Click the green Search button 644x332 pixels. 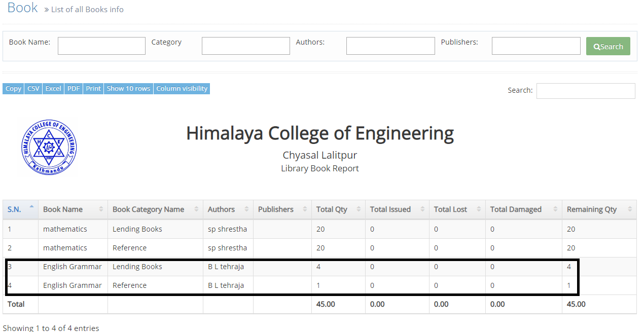click(x=608, y=46)
